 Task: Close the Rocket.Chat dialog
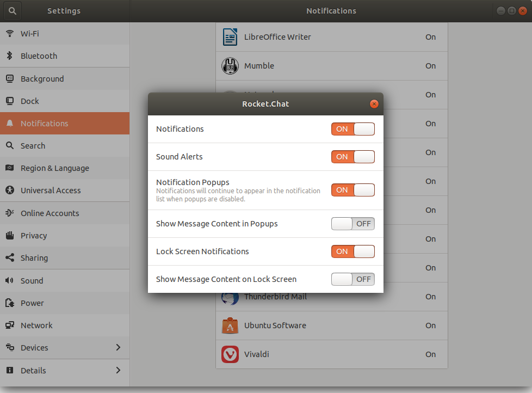click(374, 104)
